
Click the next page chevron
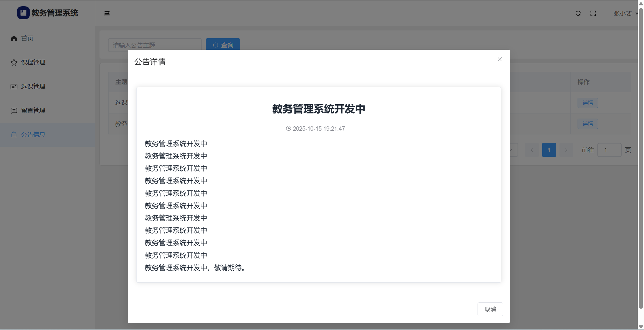[566, 150]
